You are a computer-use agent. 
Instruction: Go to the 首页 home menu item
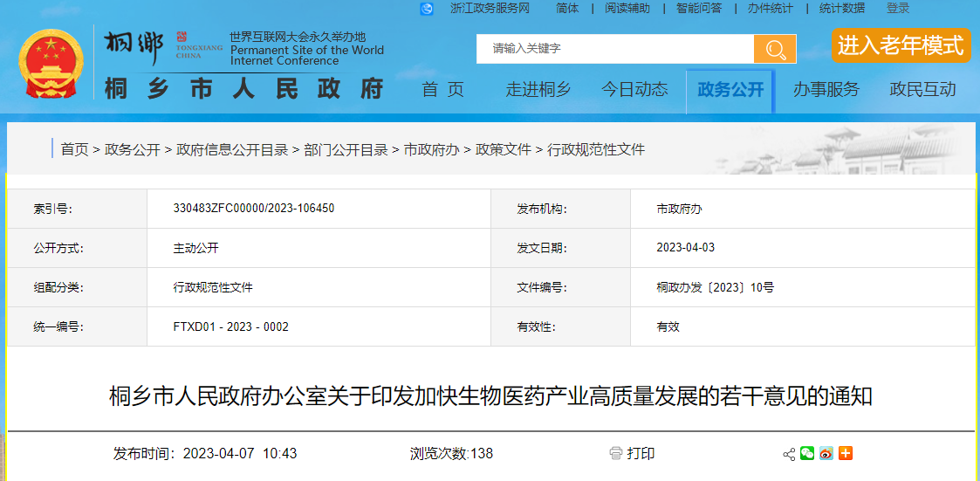(442, 89)
